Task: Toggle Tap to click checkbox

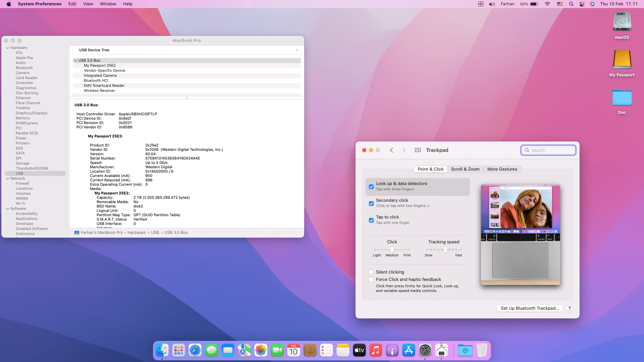Action: pyautogui.click(x=371, y=220)
